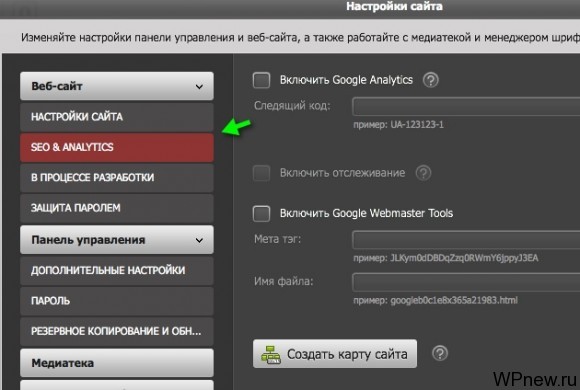
Task: Toggle the greyed-out Включить отслеживание checkbox
Action: point(262,173)
